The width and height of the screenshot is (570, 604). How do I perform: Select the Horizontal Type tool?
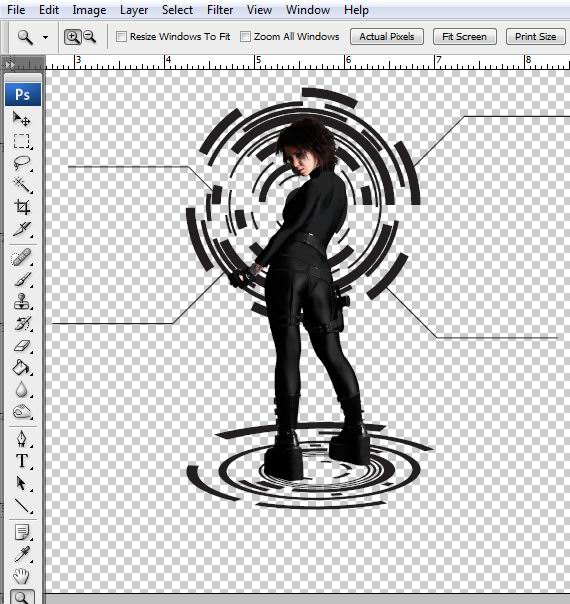(x=22, y=461)
